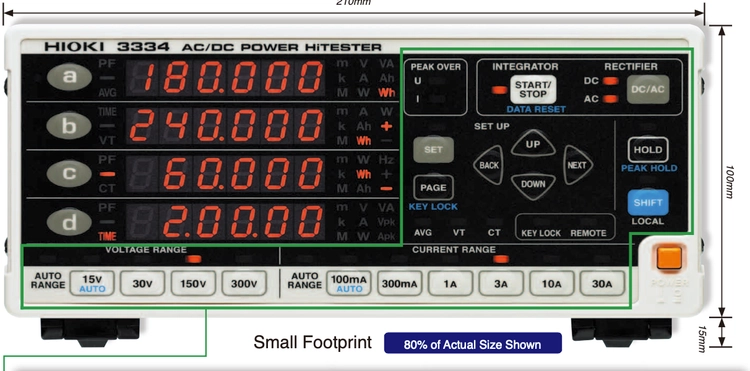Screen dimensions: 750x371
Task: Click the PEAK OVER U indicator
Action: [x=437, y=81]
